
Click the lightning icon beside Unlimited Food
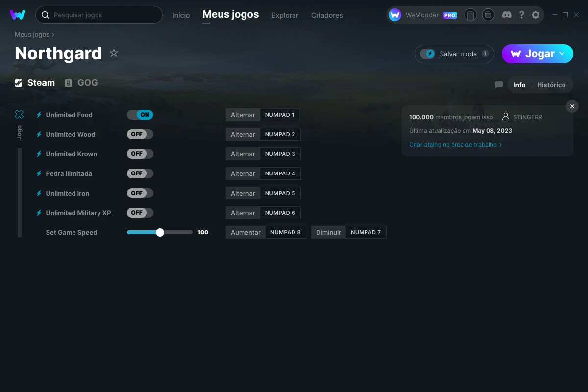(39, 115)
